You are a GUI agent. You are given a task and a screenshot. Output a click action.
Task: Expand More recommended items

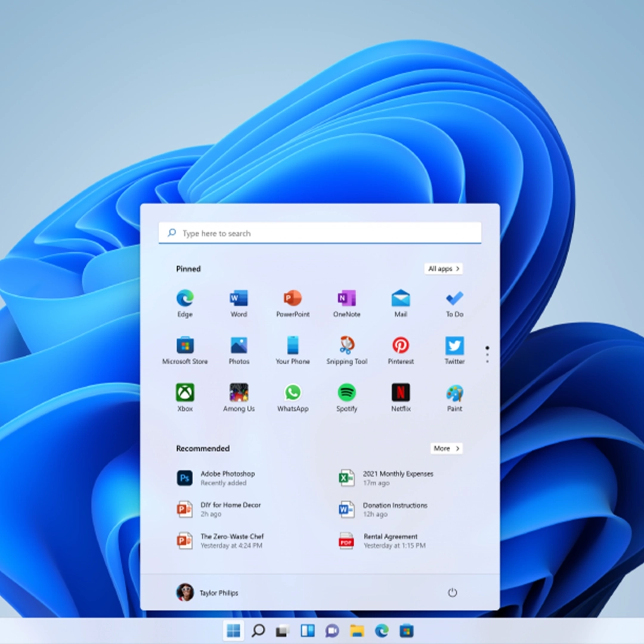click(x=447, y=448)
